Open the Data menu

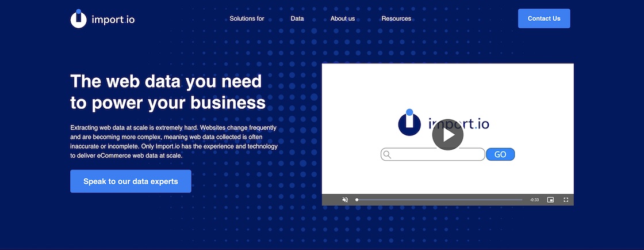(297, 18)
